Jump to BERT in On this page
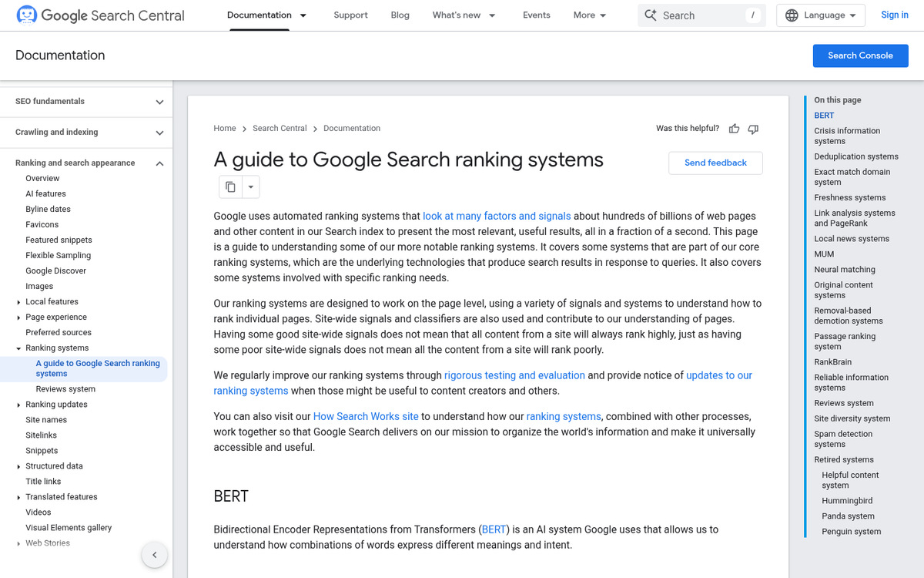This screenshot has width=924, height=578. [x=824, y=116]
